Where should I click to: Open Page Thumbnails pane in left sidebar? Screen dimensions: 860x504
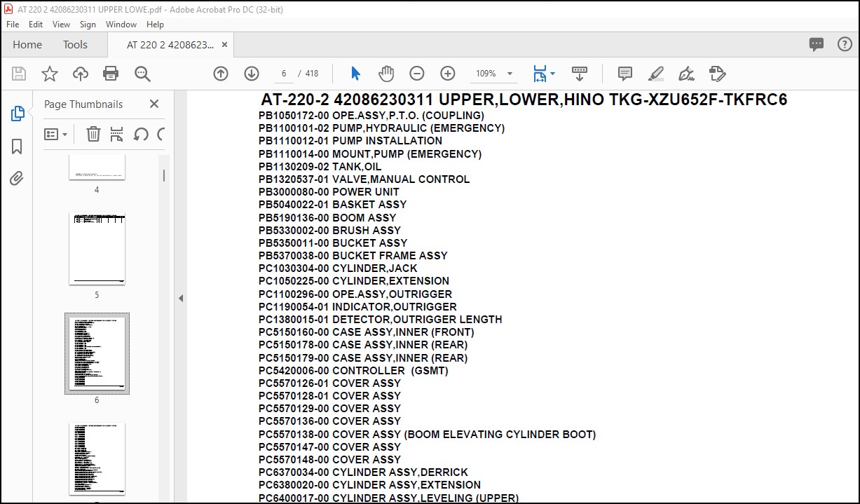pyautogui.click(x=18, y=114)
